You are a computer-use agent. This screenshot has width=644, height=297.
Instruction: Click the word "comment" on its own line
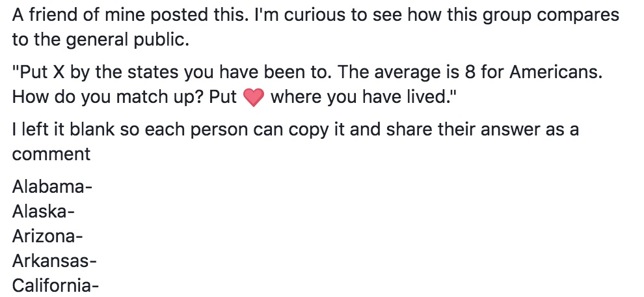pos(51,154)
